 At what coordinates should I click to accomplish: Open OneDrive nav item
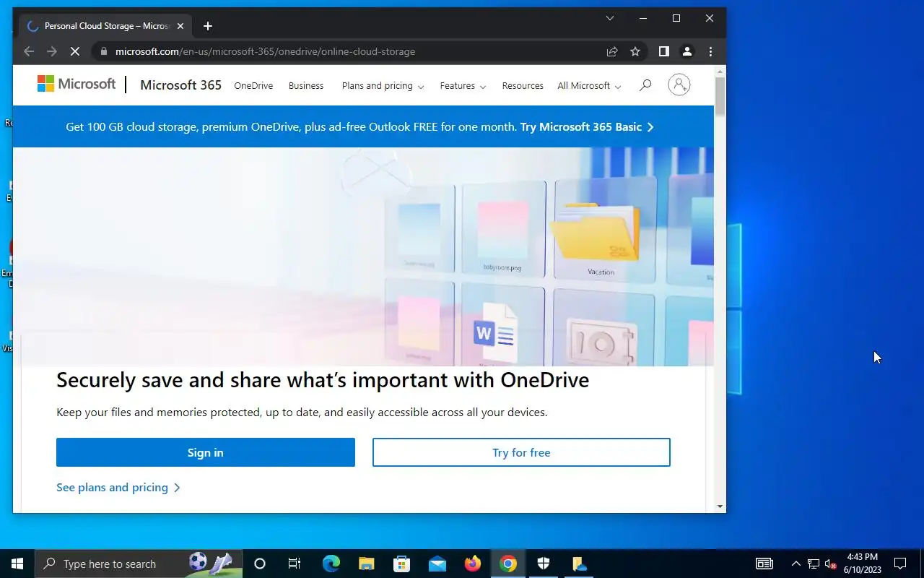point(253,85)
